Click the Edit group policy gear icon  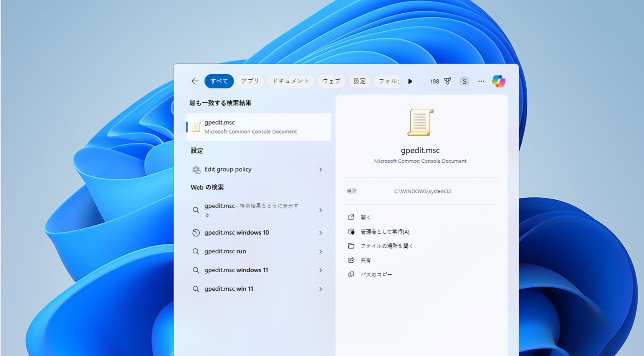[196, 170]
